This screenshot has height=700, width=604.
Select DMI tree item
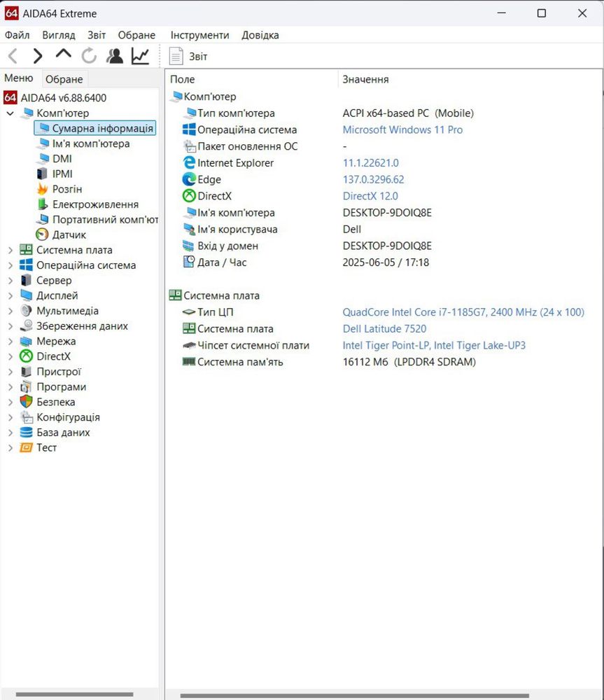[62, 158]
